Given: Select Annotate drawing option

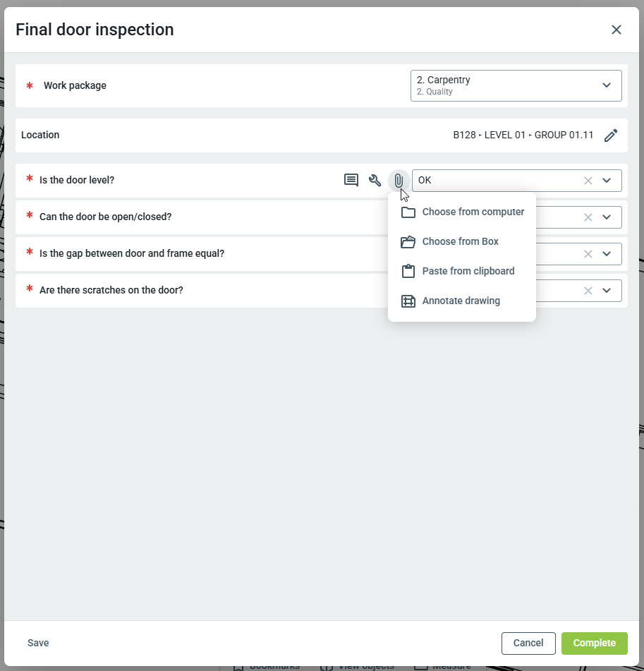Looking at the screenshot, I should (461, 301).
